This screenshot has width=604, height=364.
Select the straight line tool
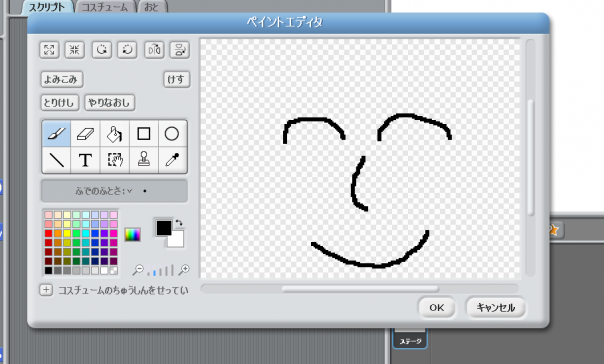pyautogui.click(x=57, y=159)
